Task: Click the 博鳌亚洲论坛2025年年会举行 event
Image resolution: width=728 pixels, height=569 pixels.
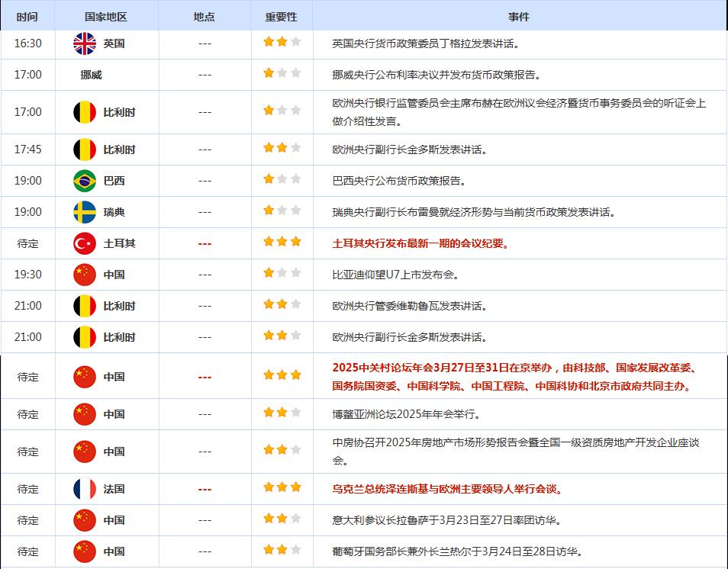Action: click(x=406, y=414)
